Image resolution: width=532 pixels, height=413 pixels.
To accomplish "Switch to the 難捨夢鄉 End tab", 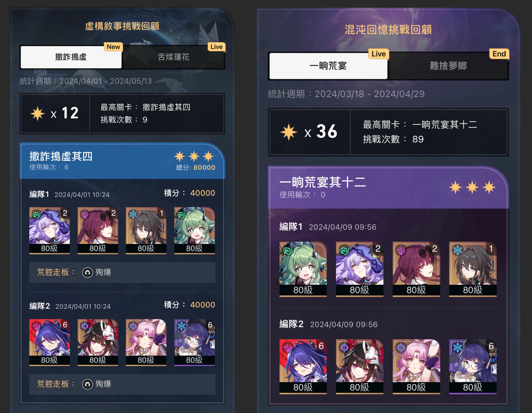I will point(448,66).
